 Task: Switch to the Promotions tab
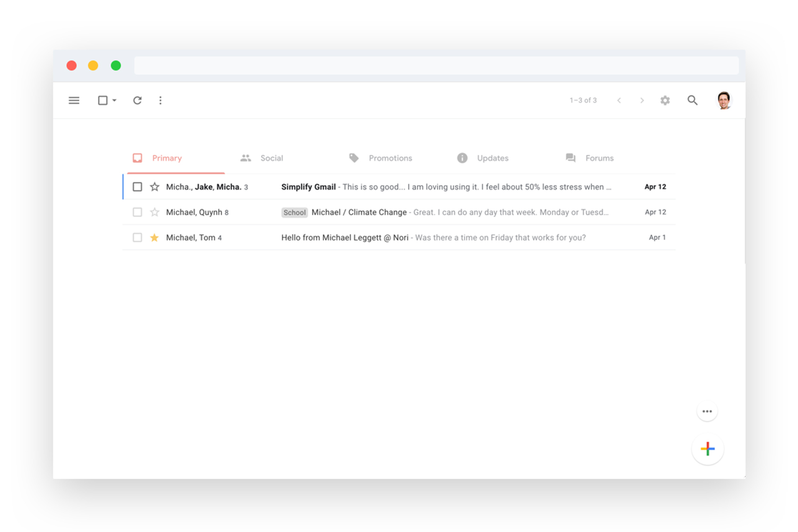tap(390, 157)
